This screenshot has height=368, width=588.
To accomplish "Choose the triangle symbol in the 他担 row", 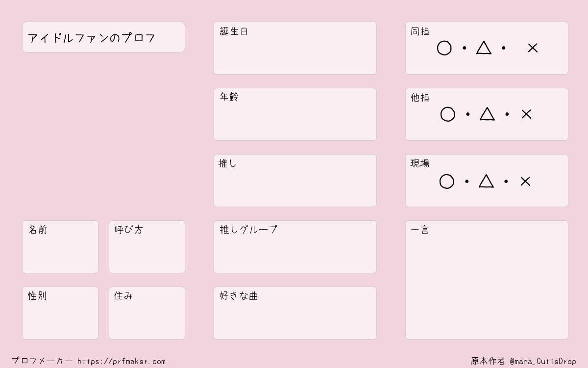I will 487,114.
